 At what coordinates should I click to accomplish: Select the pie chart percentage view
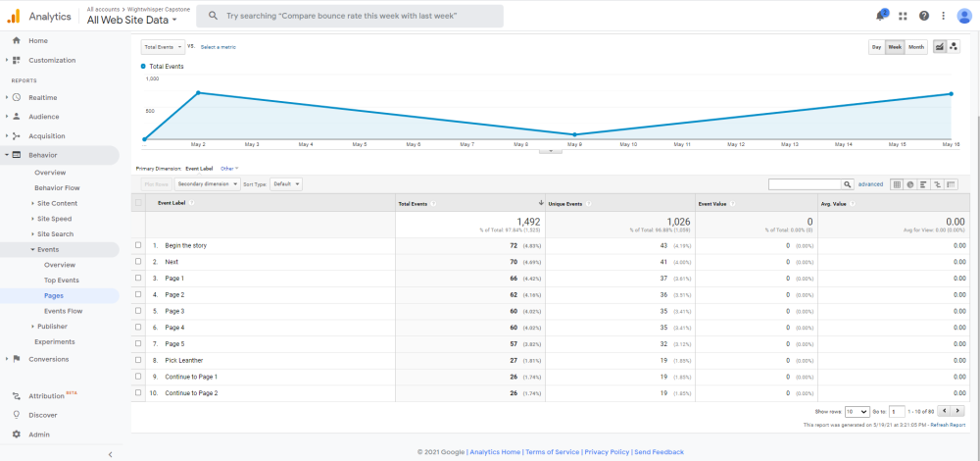pos(910,184)
